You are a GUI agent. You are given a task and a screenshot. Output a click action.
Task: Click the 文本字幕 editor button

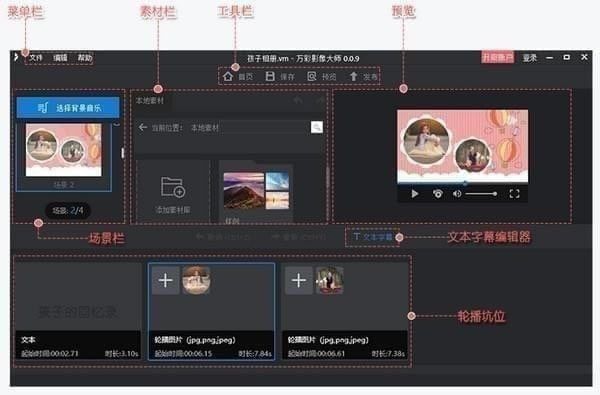pyautogui.click(x=372, y=237)
